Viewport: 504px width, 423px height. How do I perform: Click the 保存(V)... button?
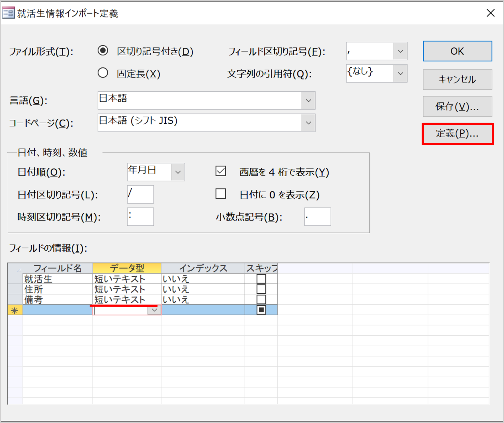click(x=457, y=106)
